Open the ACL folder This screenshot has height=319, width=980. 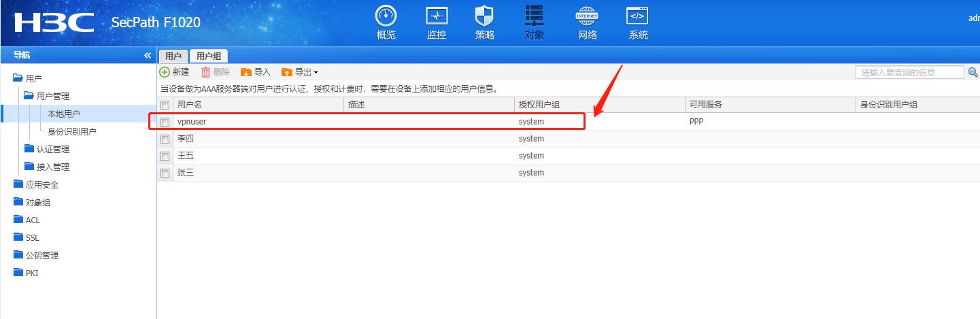(x=27, y=220)
